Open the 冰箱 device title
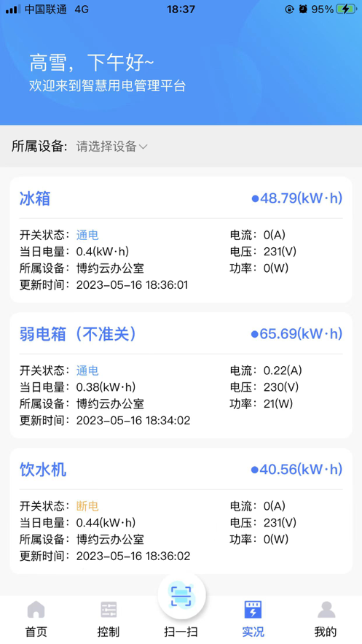The width and height of the screenshot is (362, 644). [x=35, y=198]
